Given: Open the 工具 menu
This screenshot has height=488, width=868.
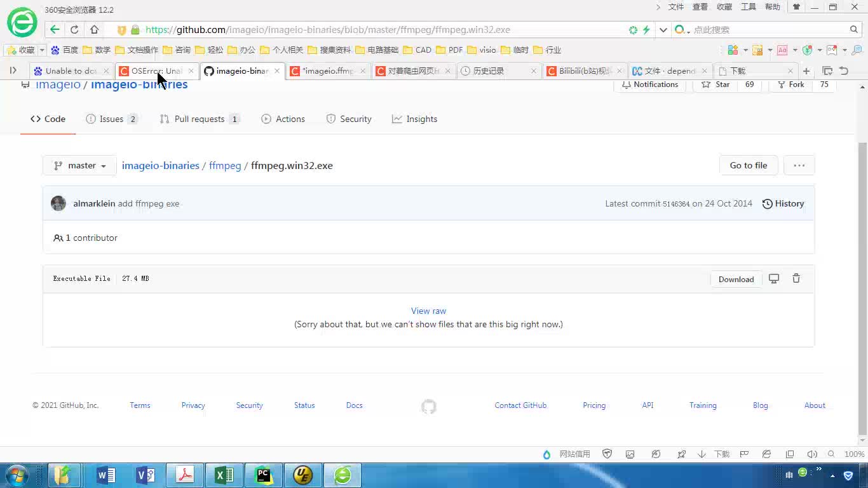Looking at the screenshot, I should [749, 7].
